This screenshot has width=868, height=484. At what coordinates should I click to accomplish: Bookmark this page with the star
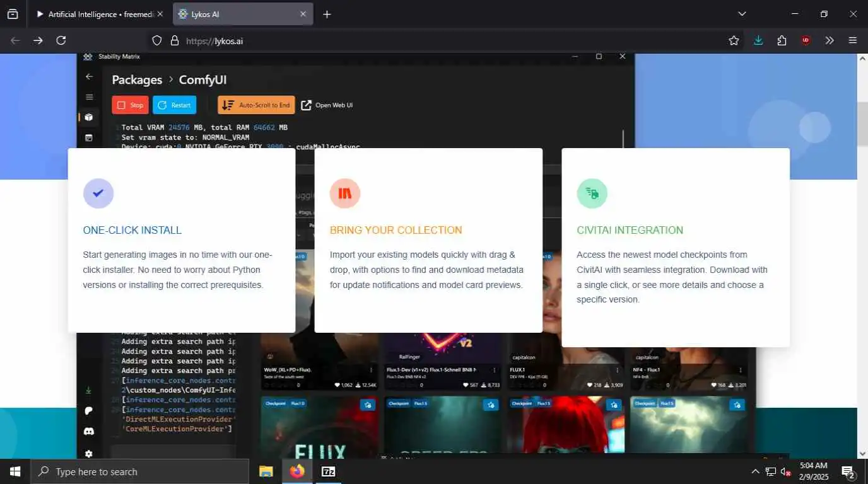click(x=734, y=40)
